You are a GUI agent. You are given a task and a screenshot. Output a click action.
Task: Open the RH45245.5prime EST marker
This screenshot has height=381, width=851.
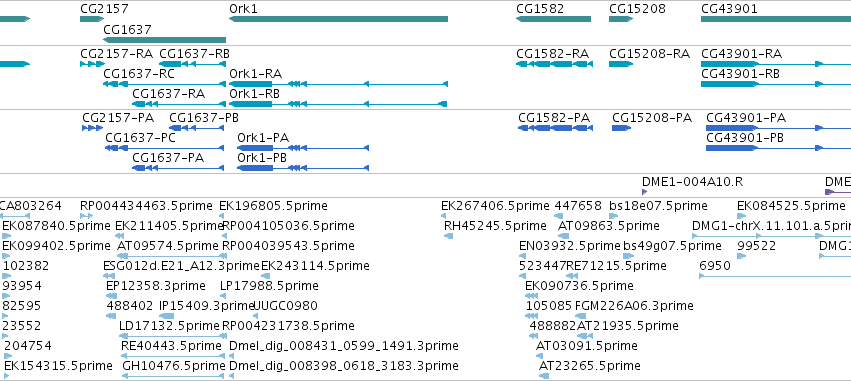(448, 236)
